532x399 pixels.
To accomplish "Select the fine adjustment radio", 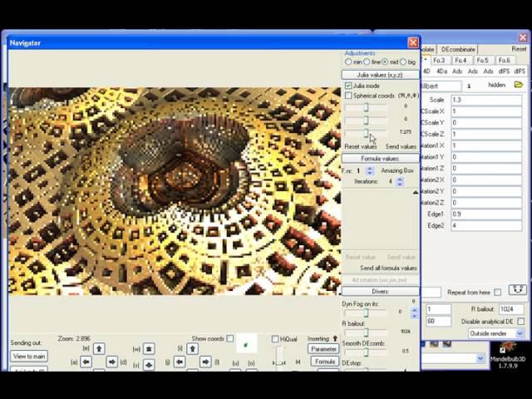I will tap(367, 62).
